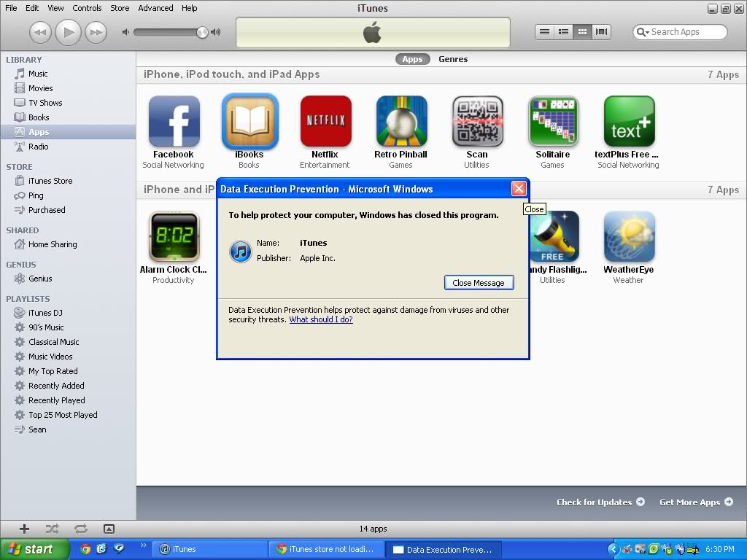Switch to album list view
The image size is (747, 560).
click(564, 32)
